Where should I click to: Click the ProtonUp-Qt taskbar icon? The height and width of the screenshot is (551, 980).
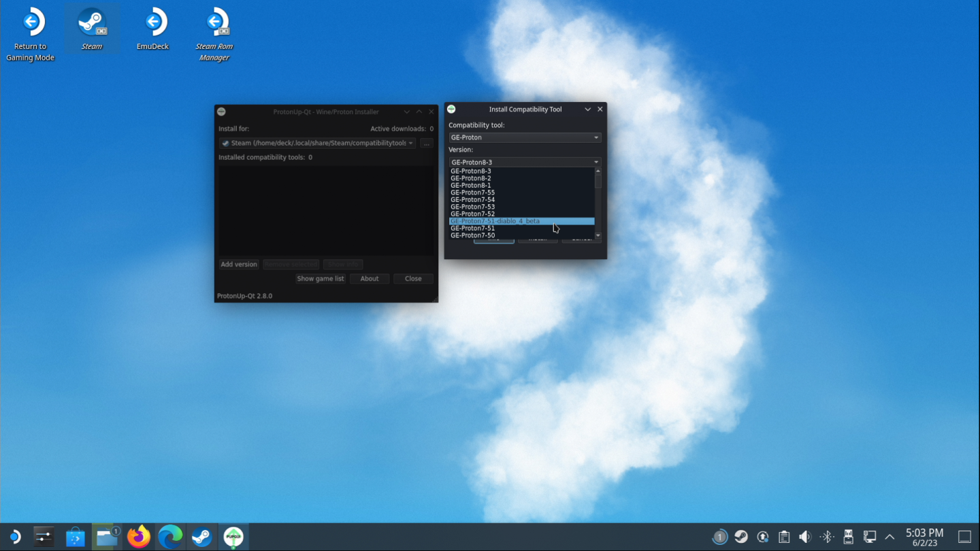click(233, 537)
